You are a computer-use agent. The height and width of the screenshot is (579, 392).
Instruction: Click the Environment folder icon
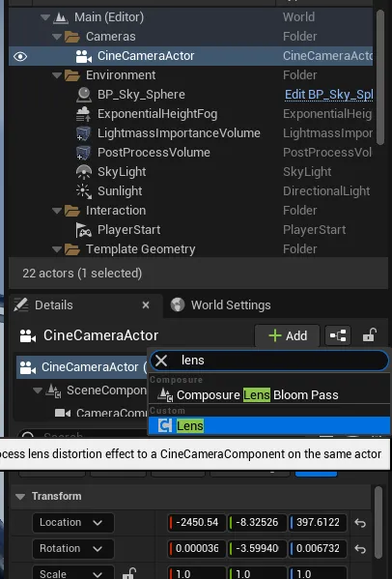[71, 75]
